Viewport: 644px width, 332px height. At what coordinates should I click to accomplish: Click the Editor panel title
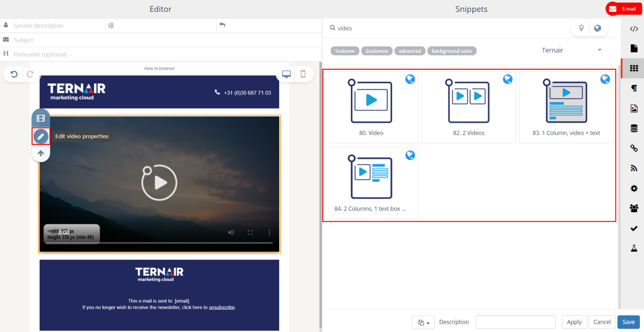click(161, 9)
